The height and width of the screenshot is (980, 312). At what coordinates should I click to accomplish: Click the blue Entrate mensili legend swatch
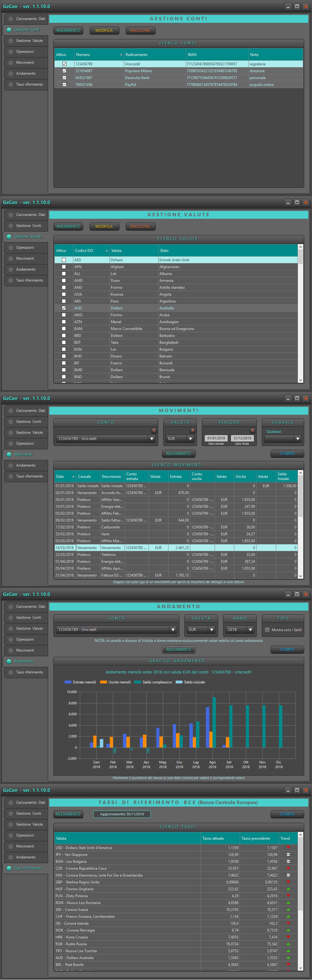coord(68,682)
